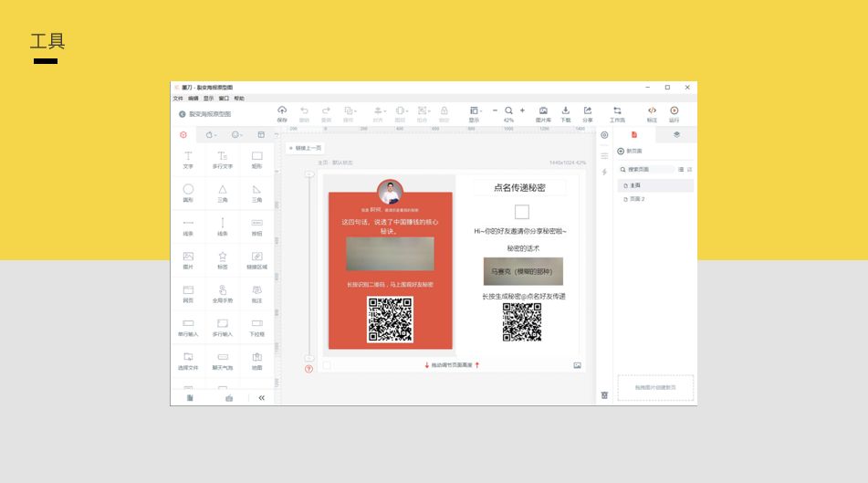Click the 搜索页面 search field
Image resolution: width=868 pixels, height=483 pixels.
pos(649,170)
